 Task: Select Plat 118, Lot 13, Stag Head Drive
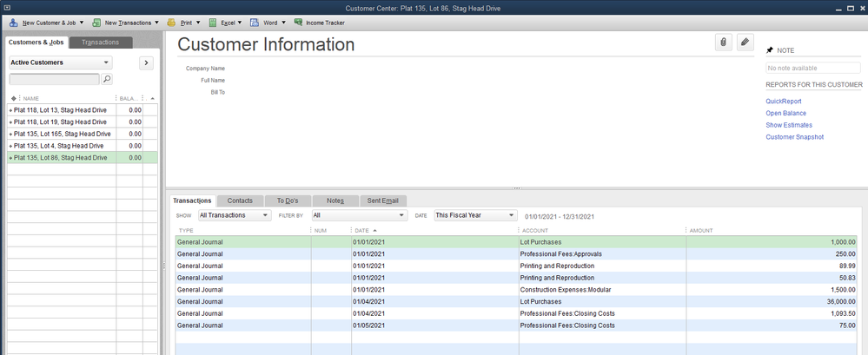[x=82, y=110]
